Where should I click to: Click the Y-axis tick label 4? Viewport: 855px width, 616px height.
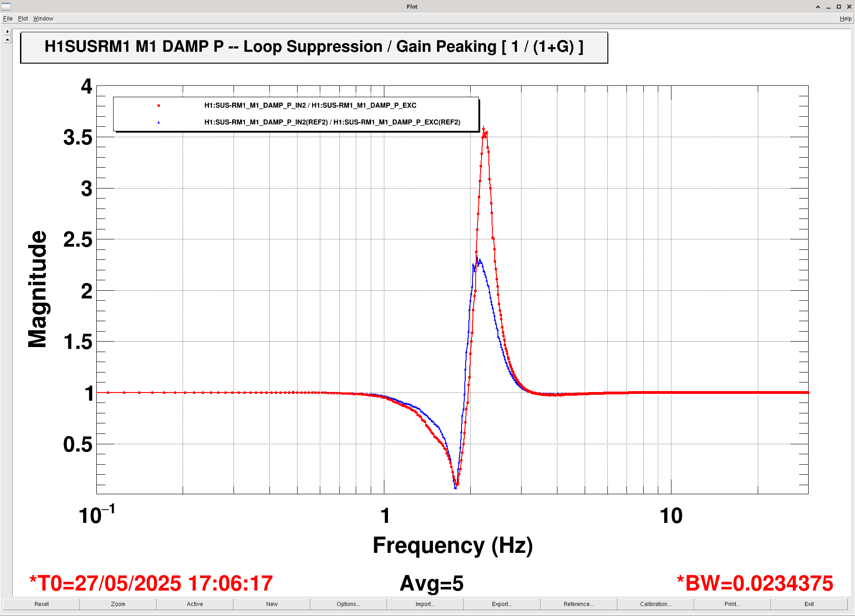coord(86,86)
